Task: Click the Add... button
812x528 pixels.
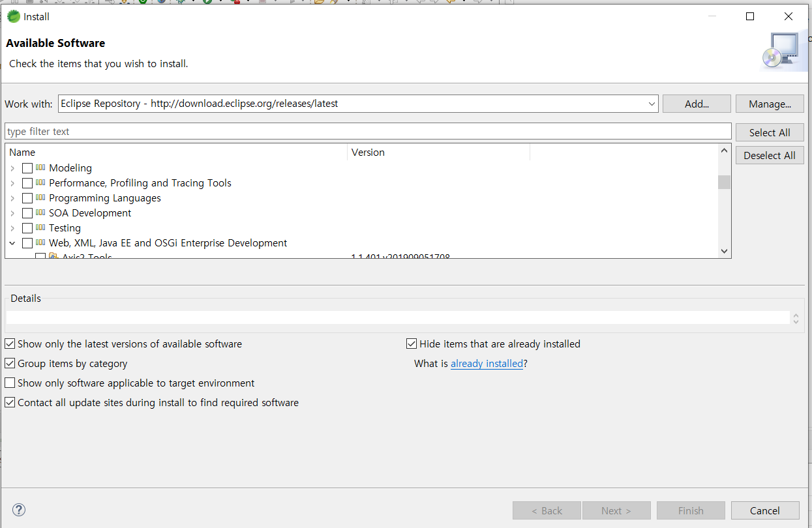Action: pos(697,104)
